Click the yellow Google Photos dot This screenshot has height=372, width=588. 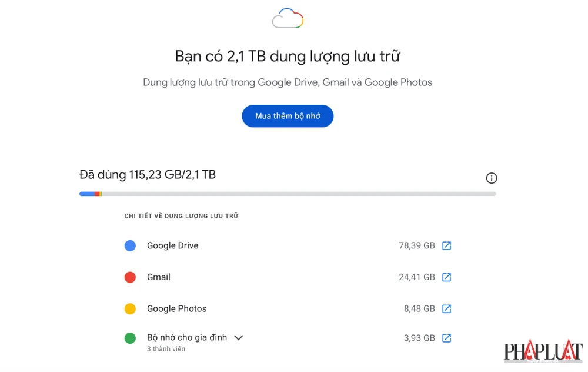click(130, 308)
